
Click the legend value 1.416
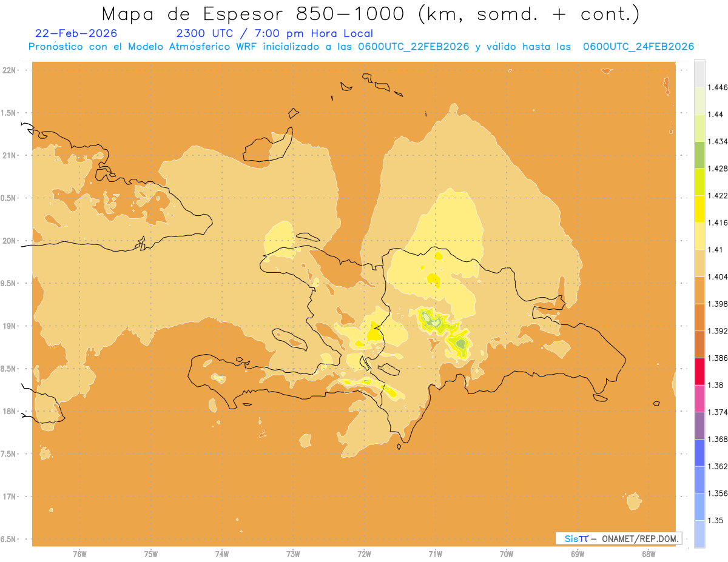[718, 222]
